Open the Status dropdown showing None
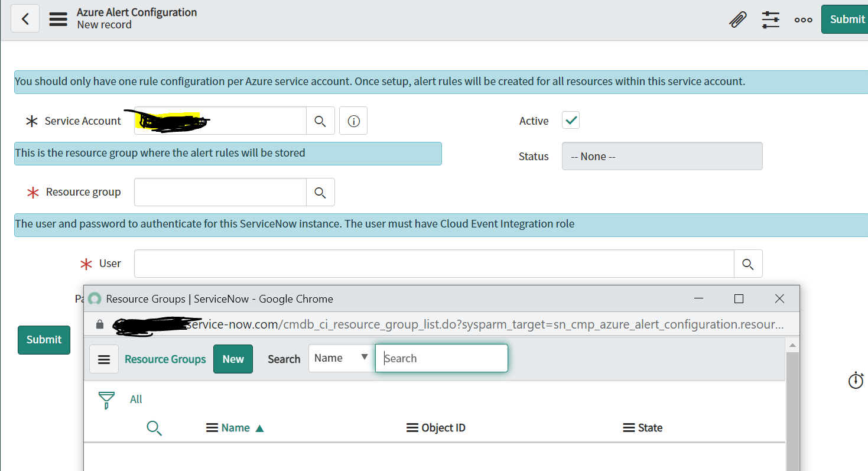Image resolution: width=868 pixels, height=471 pixels. click(x=662, y=156)
